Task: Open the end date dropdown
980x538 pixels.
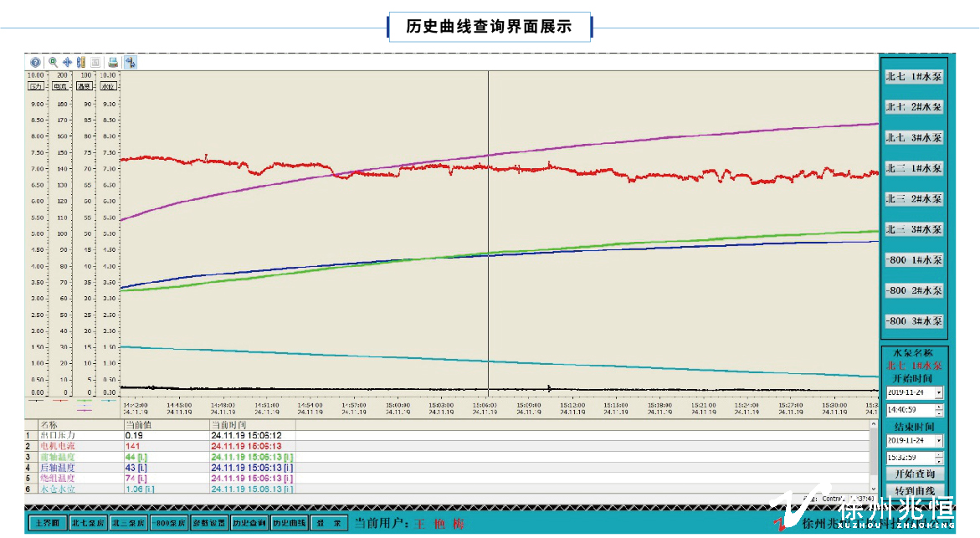Action: pyautogui.click(x=939, y=440)
